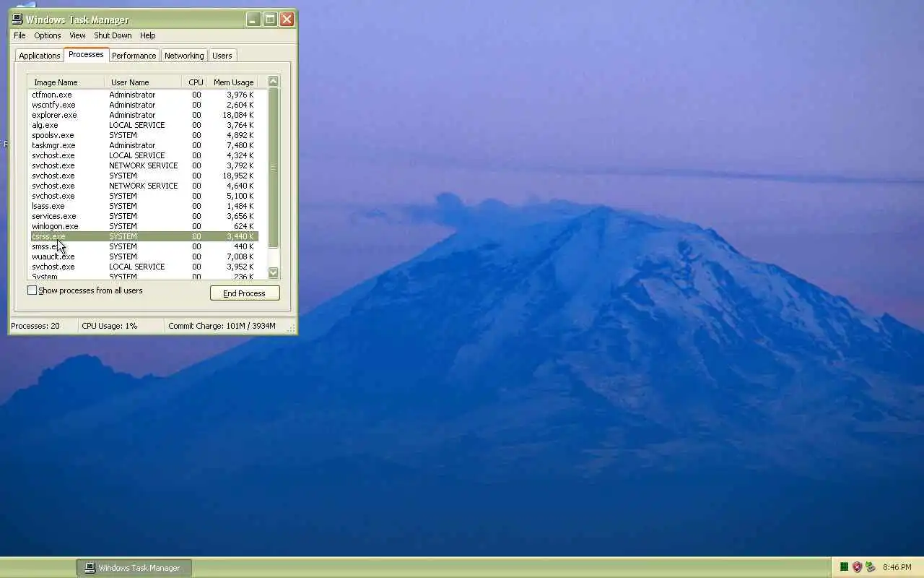Open the Users tab
Viewport: 924px width, 578px height.
[x=222, y=56]
